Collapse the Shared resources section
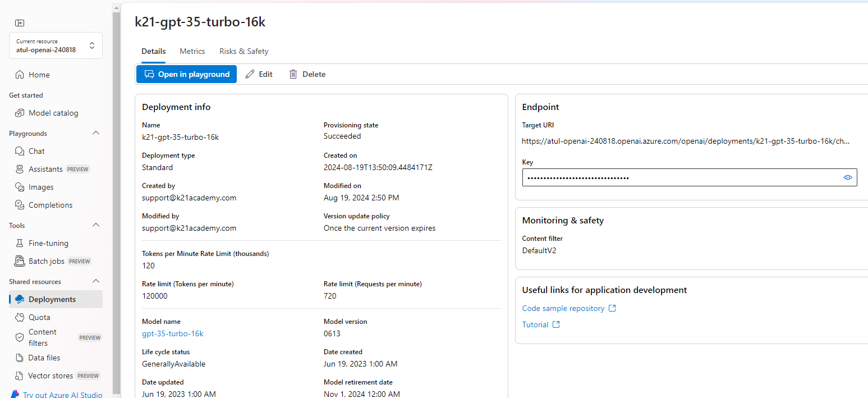 coord(96,281)
